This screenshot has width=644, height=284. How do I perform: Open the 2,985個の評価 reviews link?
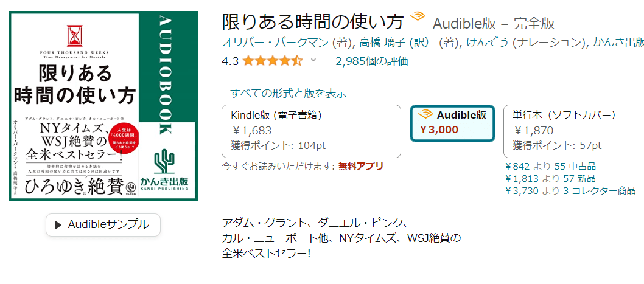pos(371,61)
